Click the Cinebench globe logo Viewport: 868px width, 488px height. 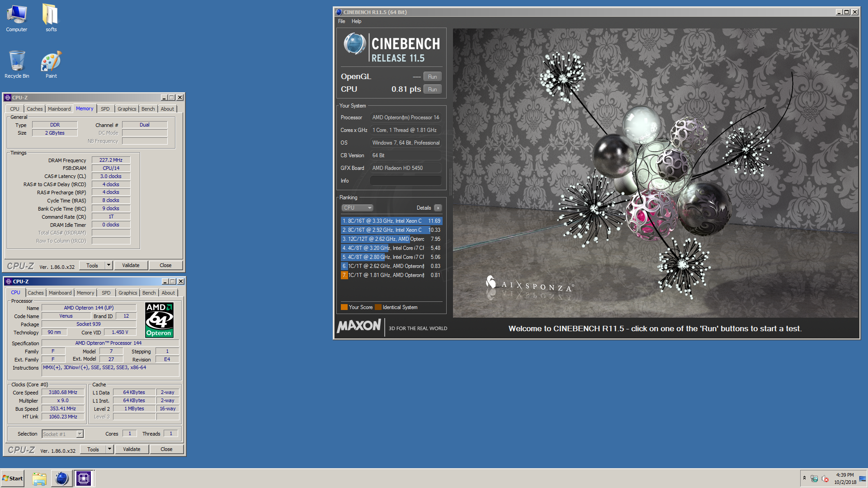coord(354,44)
